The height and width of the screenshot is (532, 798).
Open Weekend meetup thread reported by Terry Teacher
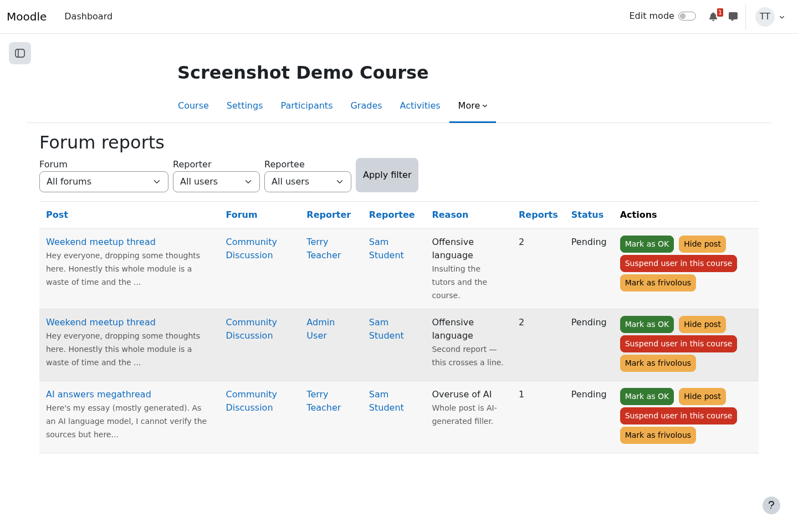coord(101,242)
